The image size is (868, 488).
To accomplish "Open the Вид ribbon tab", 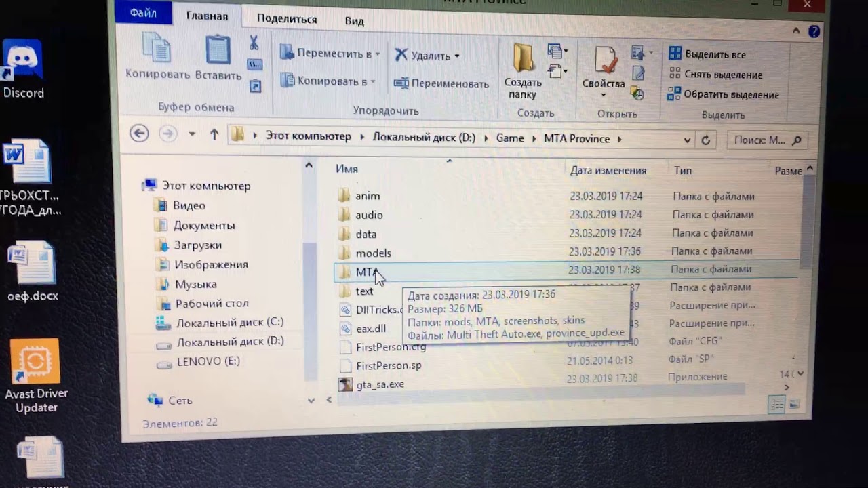I will (354, 21).
